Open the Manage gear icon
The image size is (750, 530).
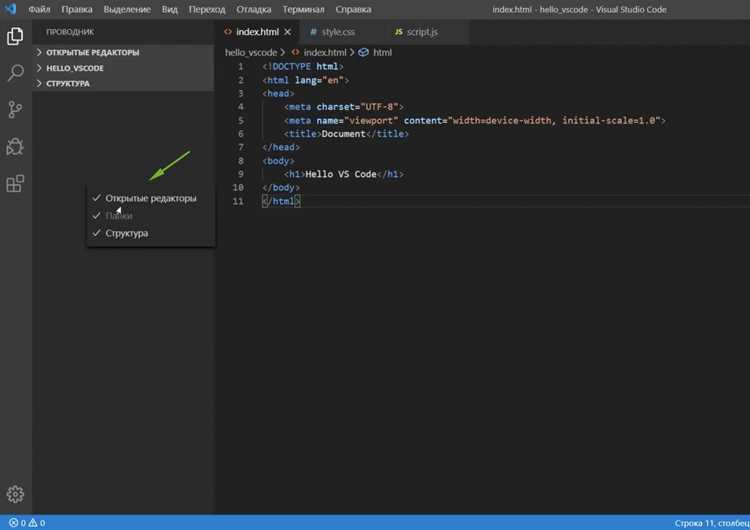point(15,494)
